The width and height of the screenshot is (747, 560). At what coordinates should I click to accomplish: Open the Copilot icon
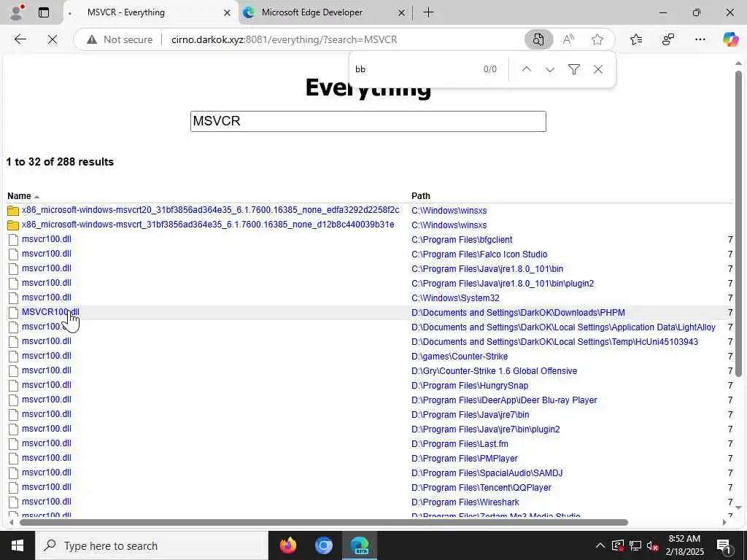(730, 39)
